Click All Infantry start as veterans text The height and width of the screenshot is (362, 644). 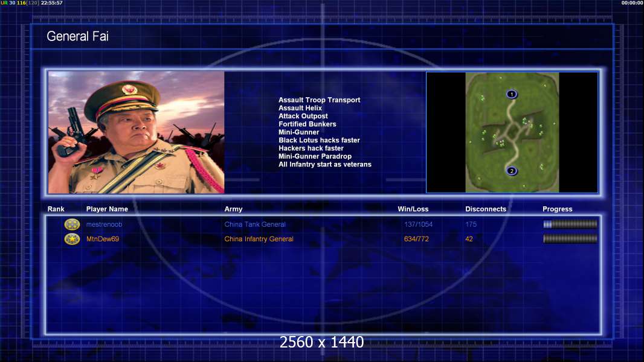(324, 164)
